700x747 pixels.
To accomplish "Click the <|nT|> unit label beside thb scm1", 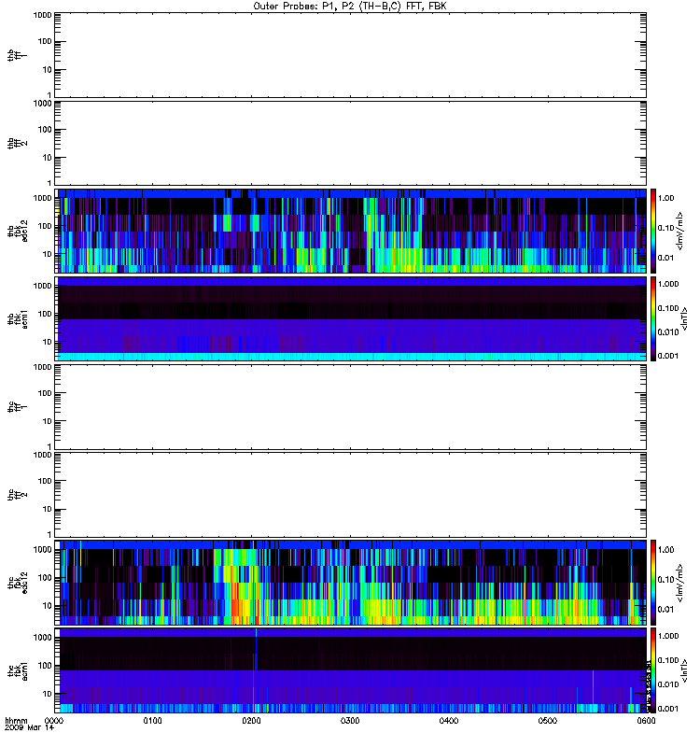I will click(x=684, y=318).
